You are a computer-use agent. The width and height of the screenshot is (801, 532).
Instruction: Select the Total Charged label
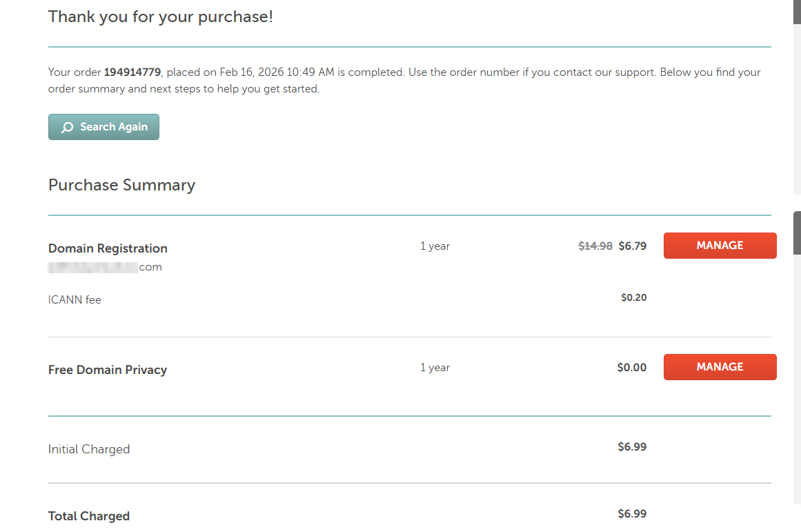[89, 515]
